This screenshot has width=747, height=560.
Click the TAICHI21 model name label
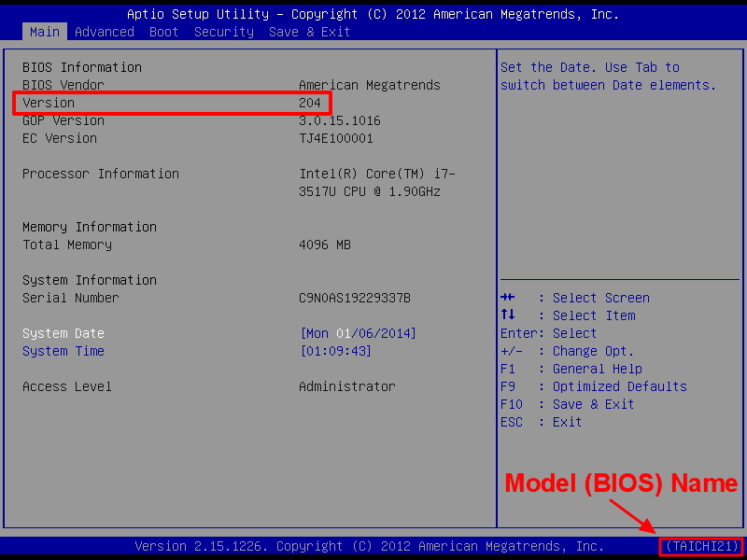click(701, 546)
